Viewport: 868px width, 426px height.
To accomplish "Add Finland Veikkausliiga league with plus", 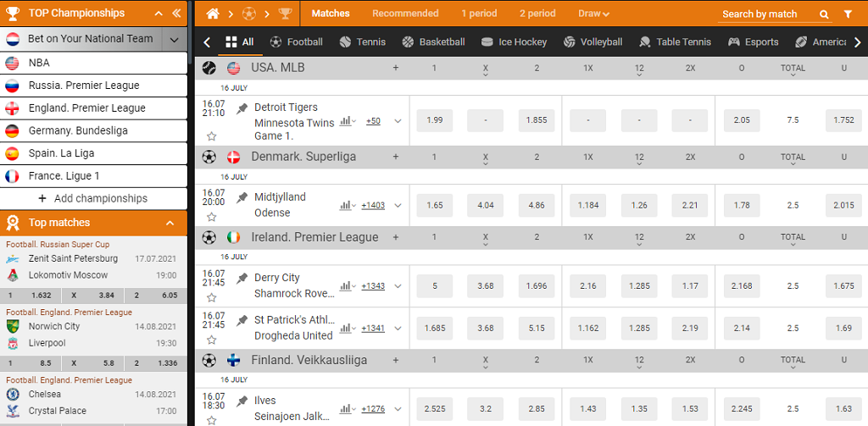I will 396,360.
